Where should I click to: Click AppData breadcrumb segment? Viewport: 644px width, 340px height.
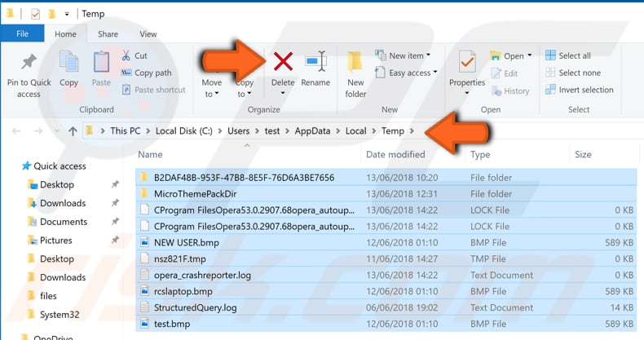click(312, 131)
